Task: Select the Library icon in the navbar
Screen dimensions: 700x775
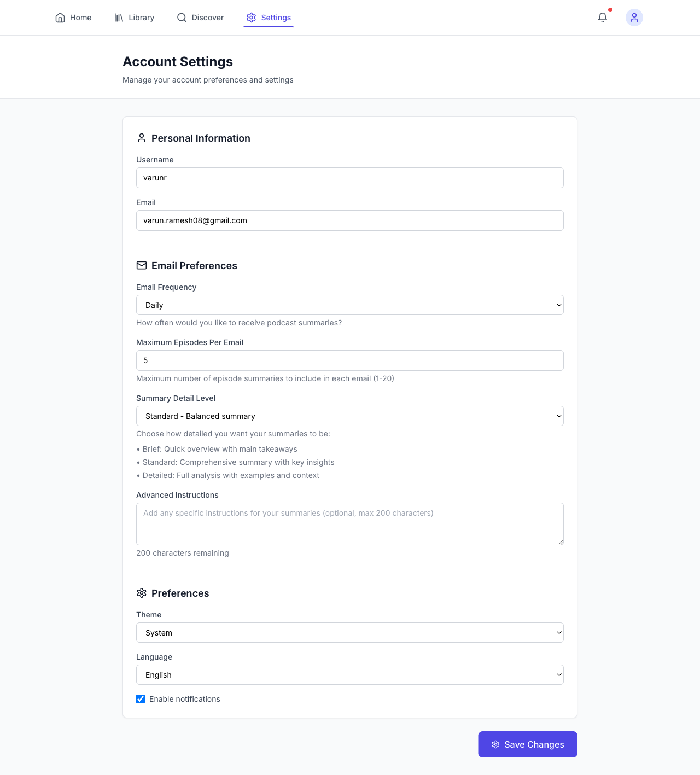Action: [x=119, y=17]
